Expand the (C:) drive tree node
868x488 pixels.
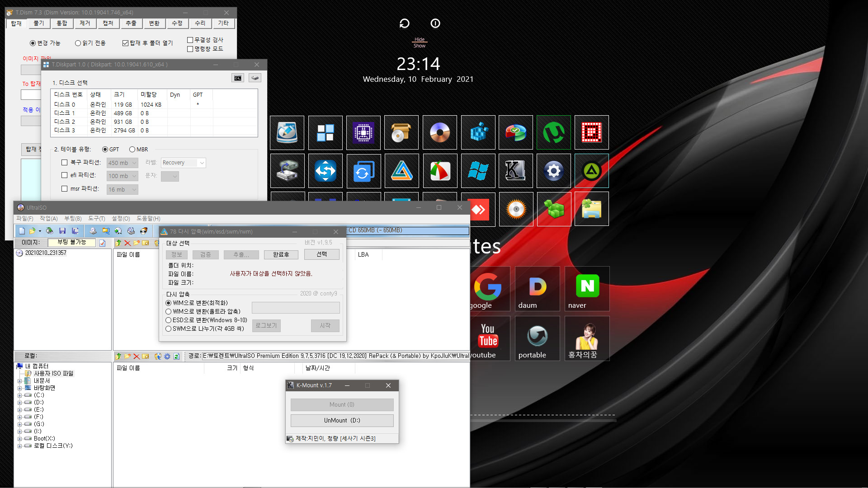[19, 395]
